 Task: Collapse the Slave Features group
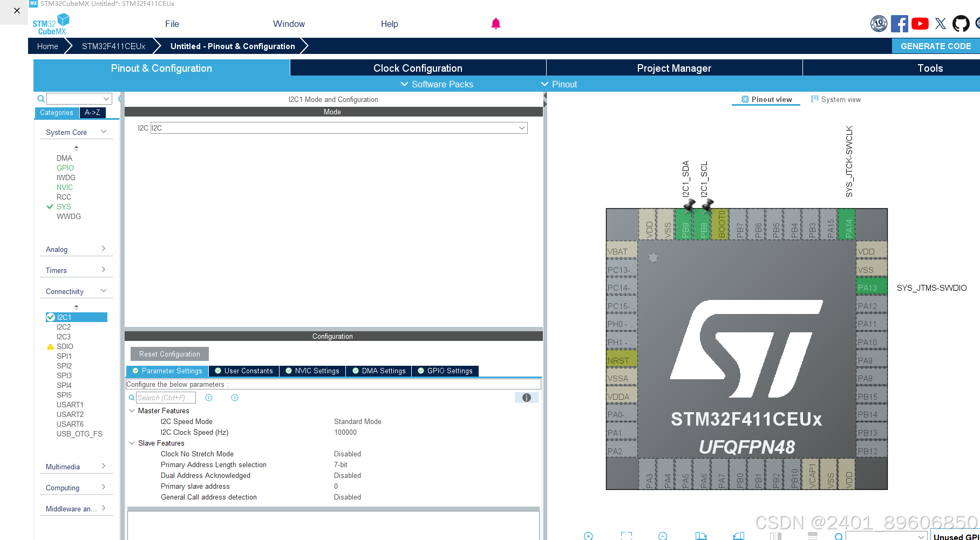[x=132, y=443]
